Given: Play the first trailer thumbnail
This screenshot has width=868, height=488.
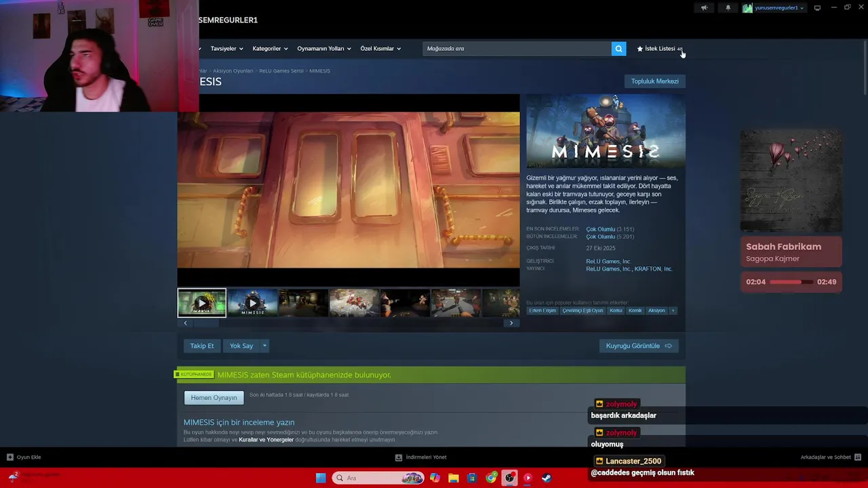Looking at the screenshot, I should [202, 303].
